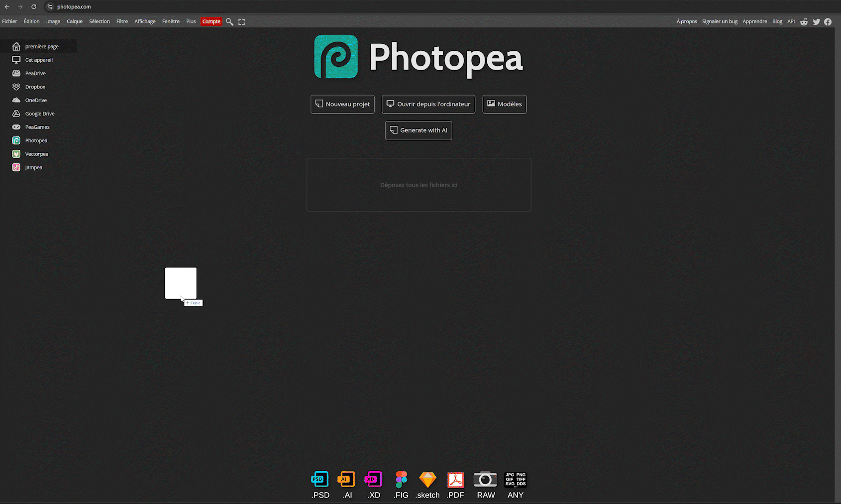Screen dimensions: 841x504
Task: Select the .FIG Figma format icon
Action: [x=401, y=480]
